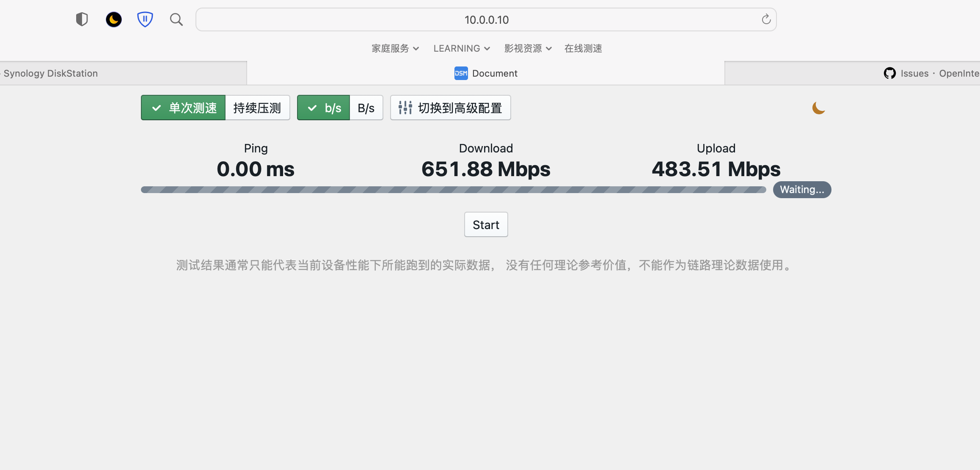Image resolution: width=980 pixels, height=470 pixels.
Task: Click the shield privacy icon in toolbar
Action: [82, 19]
